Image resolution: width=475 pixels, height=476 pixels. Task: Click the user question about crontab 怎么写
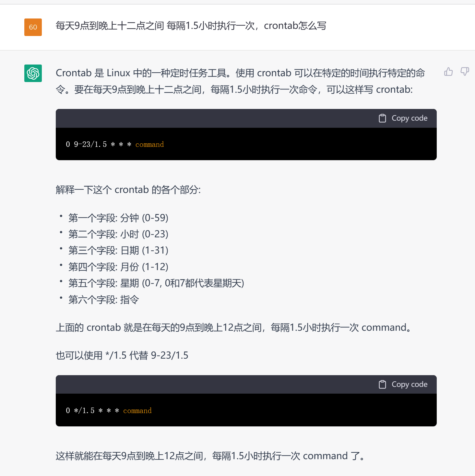tap(191, 26)
